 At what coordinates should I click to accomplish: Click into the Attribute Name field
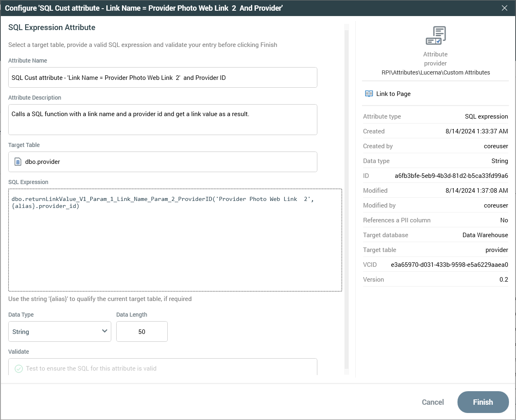point(163,78)
